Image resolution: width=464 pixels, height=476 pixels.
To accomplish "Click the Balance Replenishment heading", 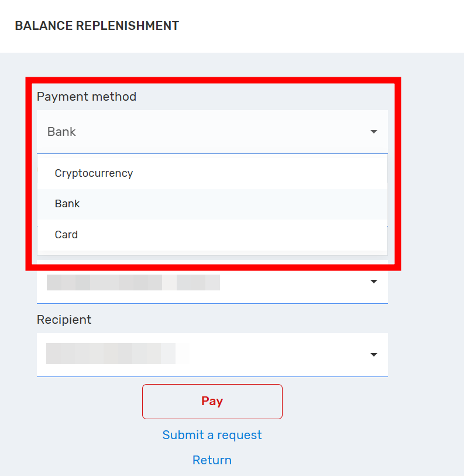I will click(x=97, y=26).
